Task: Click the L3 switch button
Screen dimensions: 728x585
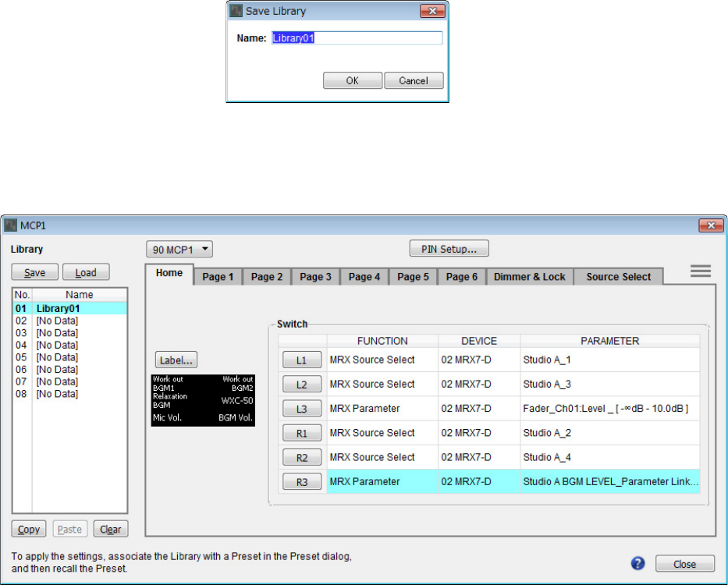Action: pyautogui.click(x=302, y=409)
